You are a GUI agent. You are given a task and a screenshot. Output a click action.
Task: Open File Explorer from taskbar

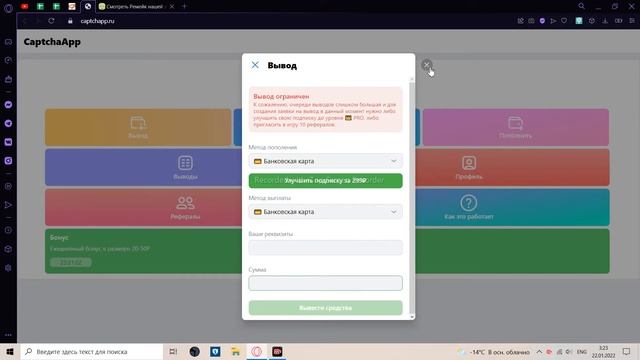click(x=236, y=351)
